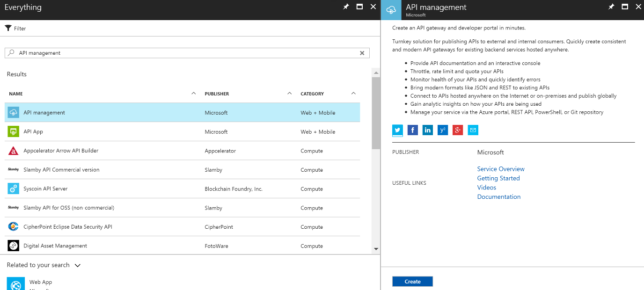Click Appcelerator Arrow API Builder icon
Viewport: 644px width, 290px height.
pyautogui.click(x=14, y=151)
